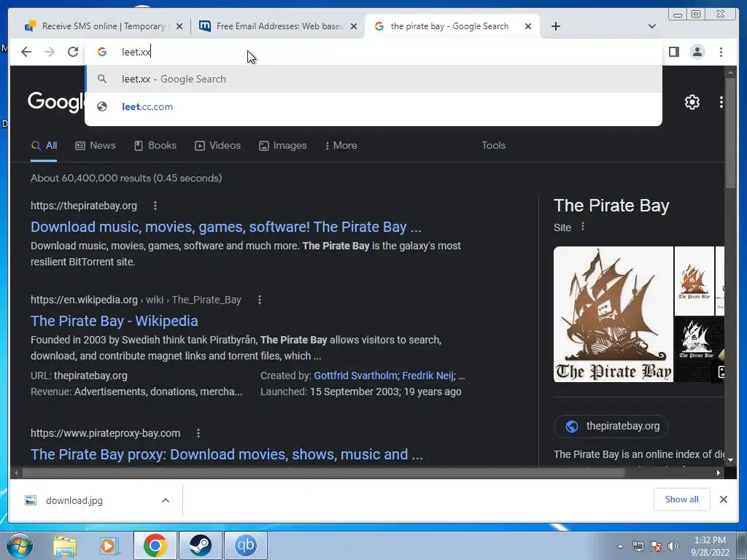
Task: Click the Chrome taskbar icon
Action: 155,545
